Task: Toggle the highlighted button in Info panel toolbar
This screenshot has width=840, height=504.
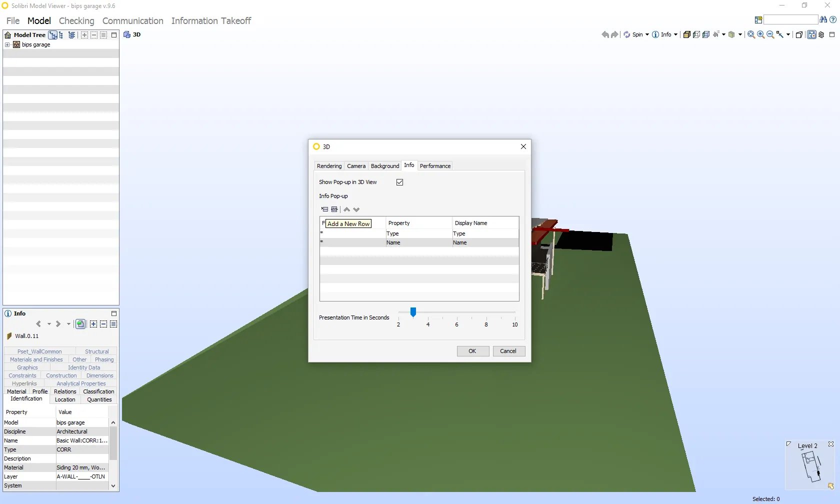Action: tap(80, 324)
